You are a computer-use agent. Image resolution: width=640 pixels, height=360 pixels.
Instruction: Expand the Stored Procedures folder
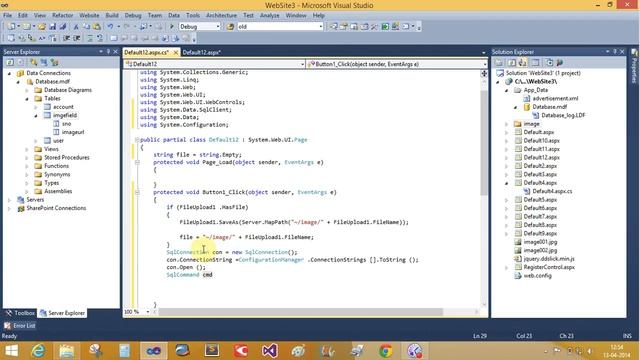click(27, 158)
